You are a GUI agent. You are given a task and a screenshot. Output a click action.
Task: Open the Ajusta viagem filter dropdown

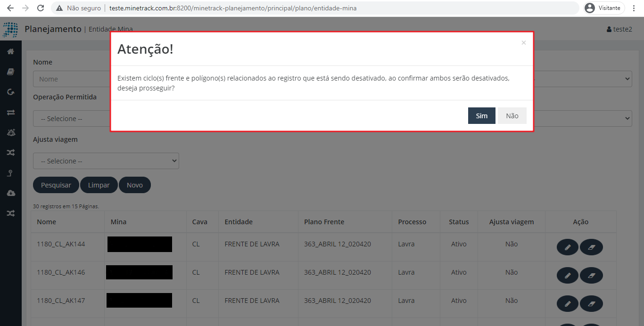click(x=106, y=161)
